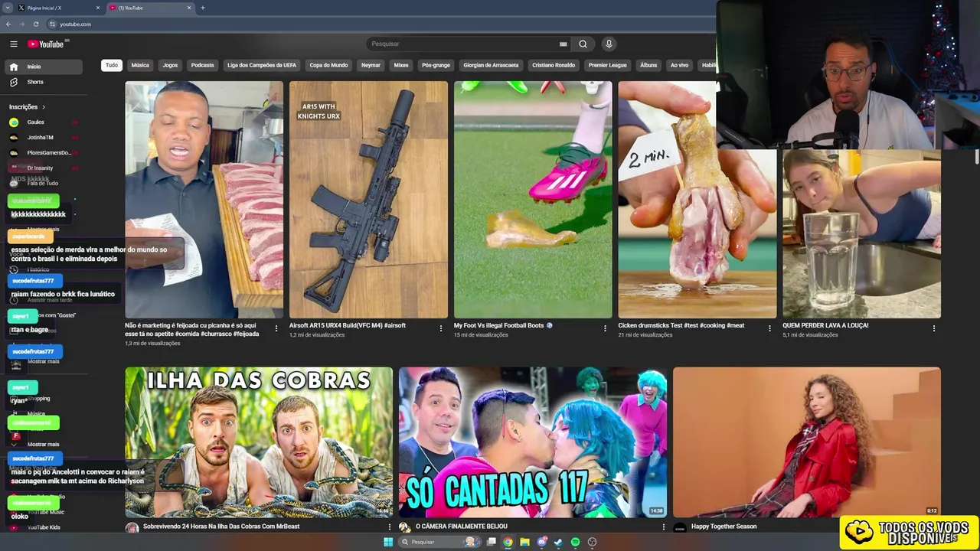
Task: Choose the Mixes filter chip
Action: (401, 65)
